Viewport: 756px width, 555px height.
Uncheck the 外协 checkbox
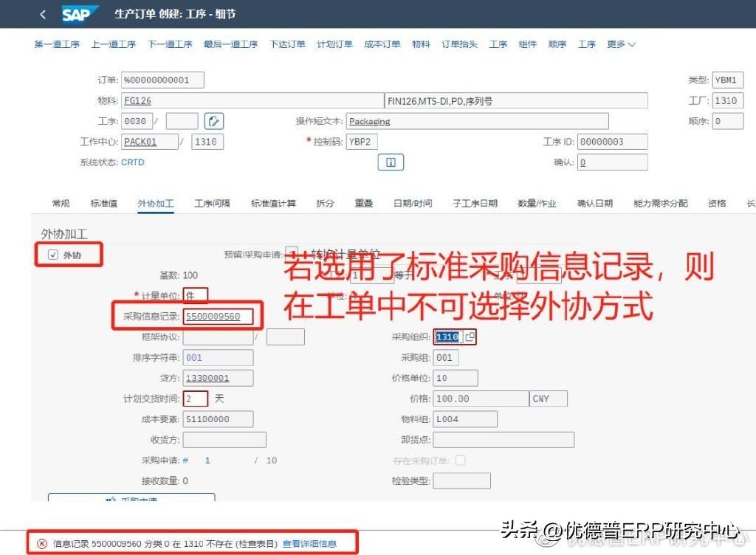tap(52, 253)
